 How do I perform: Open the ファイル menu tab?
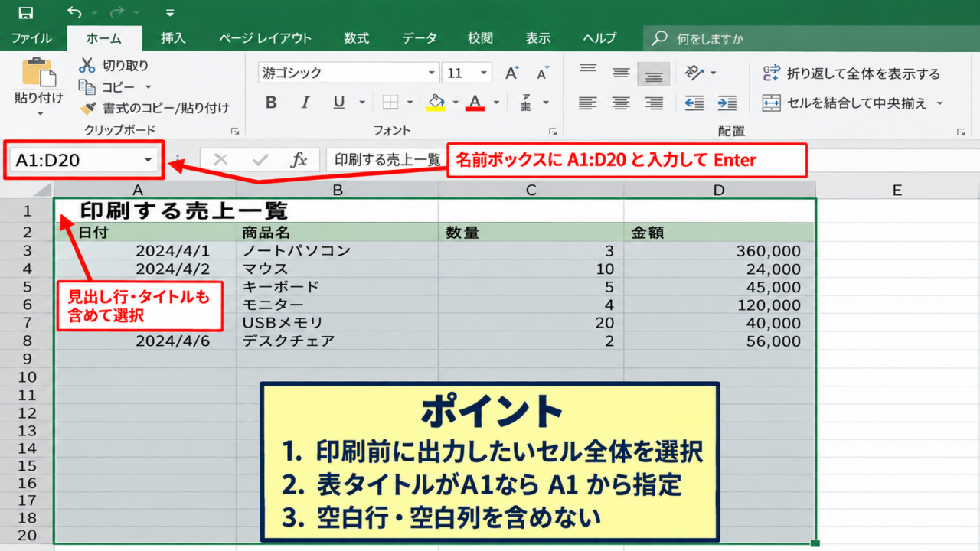31,38
